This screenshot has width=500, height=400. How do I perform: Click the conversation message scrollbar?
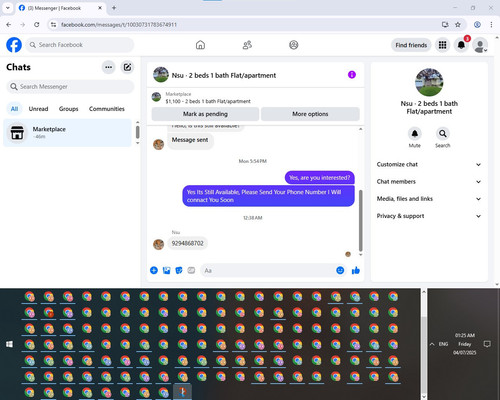click(x=360, y=220)
